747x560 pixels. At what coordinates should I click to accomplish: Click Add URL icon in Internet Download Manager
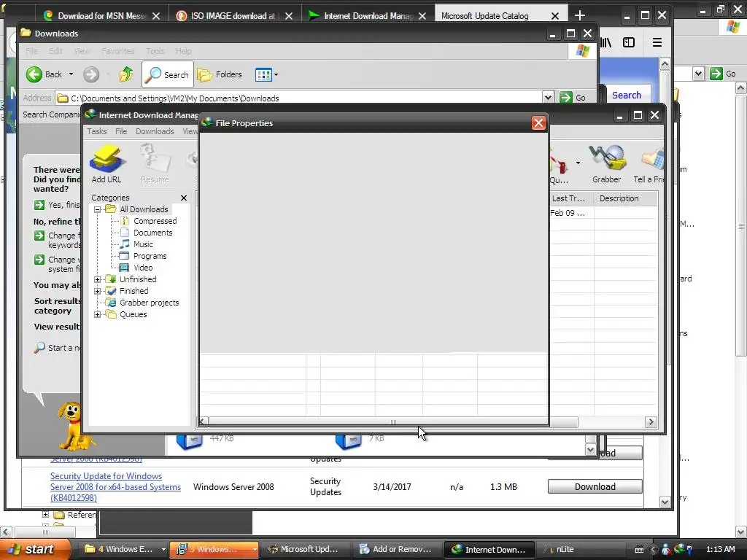[107, 164]
